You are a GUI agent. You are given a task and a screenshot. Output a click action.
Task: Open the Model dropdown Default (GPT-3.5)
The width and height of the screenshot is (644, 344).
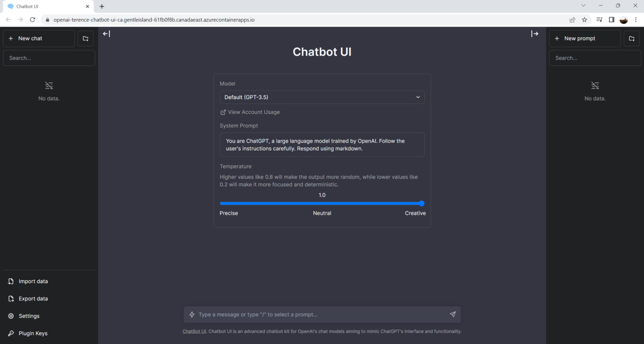point(322,97)
